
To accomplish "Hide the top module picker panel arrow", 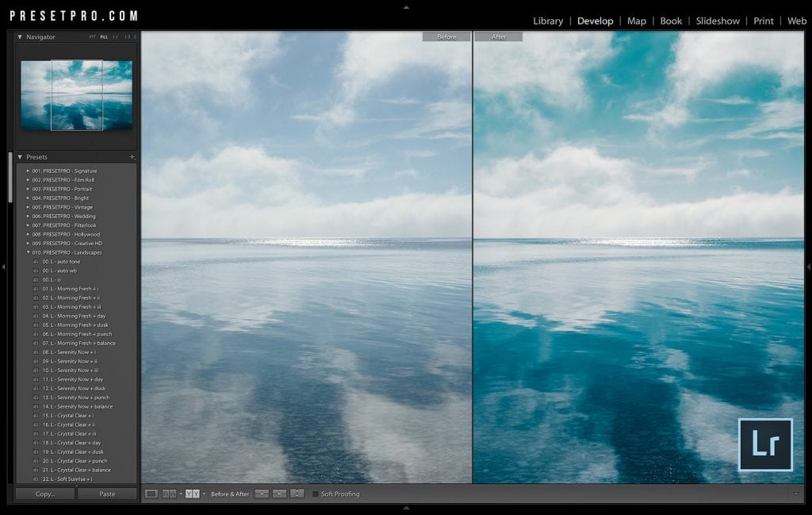I will coord(406,7).
